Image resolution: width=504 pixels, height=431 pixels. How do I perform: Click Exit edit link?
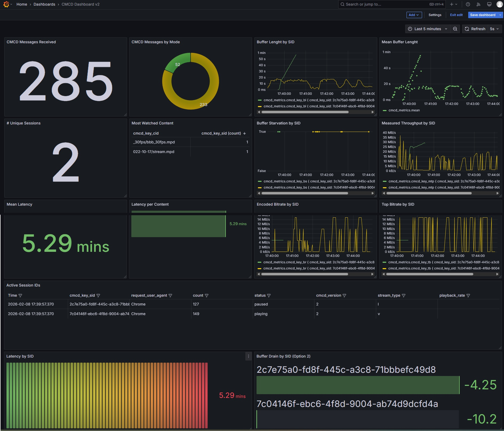click(456, 15)
